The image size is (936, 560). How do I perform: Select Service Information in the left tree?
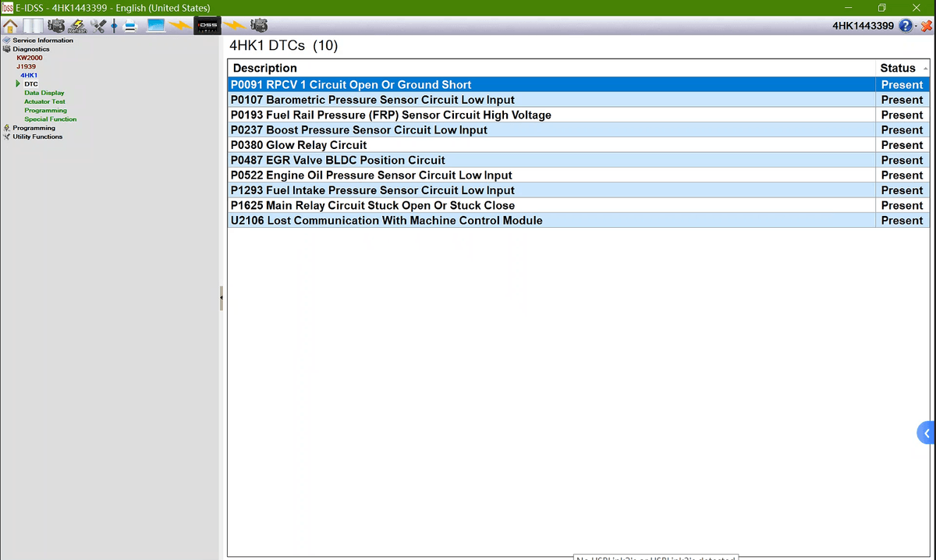point(42,41)
